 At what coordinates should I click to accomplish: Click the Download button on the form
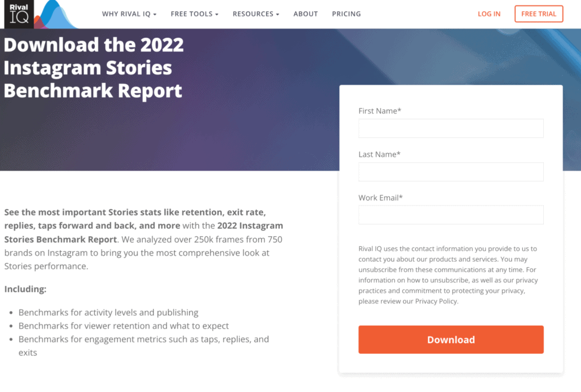pyautogui.click(x=451, y=339)
